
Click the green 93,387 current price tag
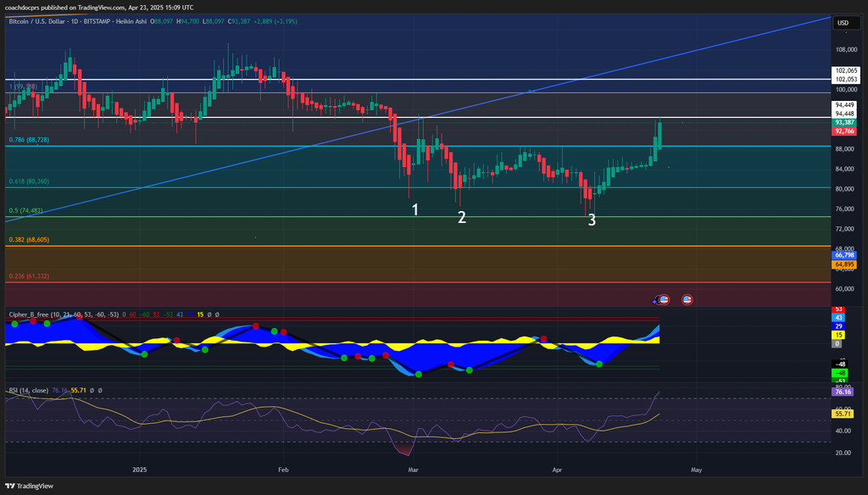pyautogui.click(x=844, y=122)
